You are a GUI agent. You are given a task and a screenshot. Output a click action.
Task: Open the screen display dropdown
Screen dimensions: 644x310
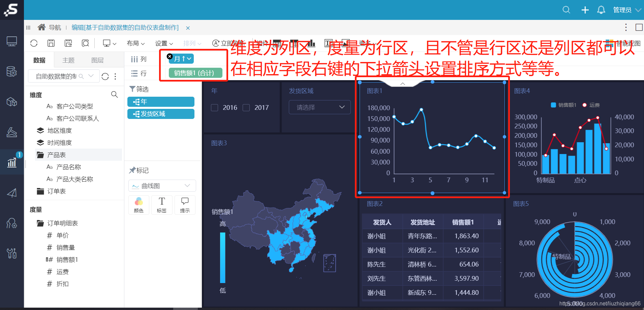coord(110,43)
